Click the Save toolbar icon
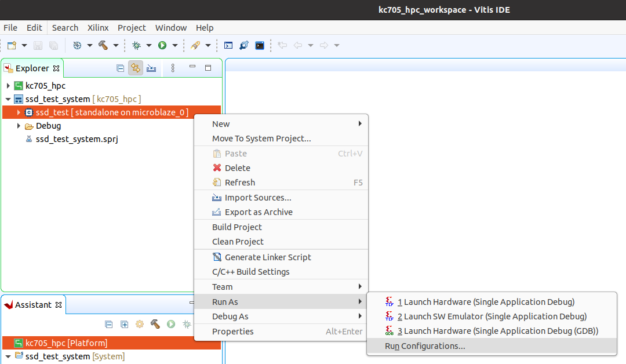Image resolution: width=626 pixels, height=364 pixels. click(38, 45)
